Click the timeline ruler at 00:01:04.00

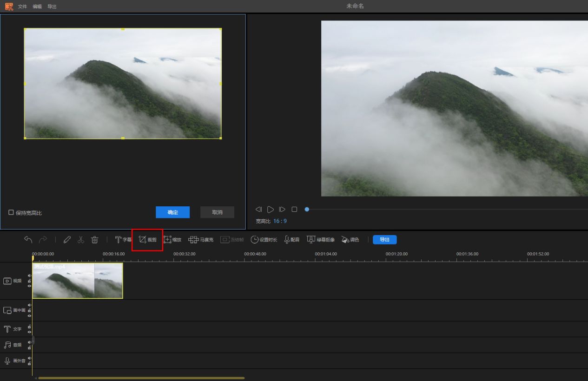click(x=326, y=254)
